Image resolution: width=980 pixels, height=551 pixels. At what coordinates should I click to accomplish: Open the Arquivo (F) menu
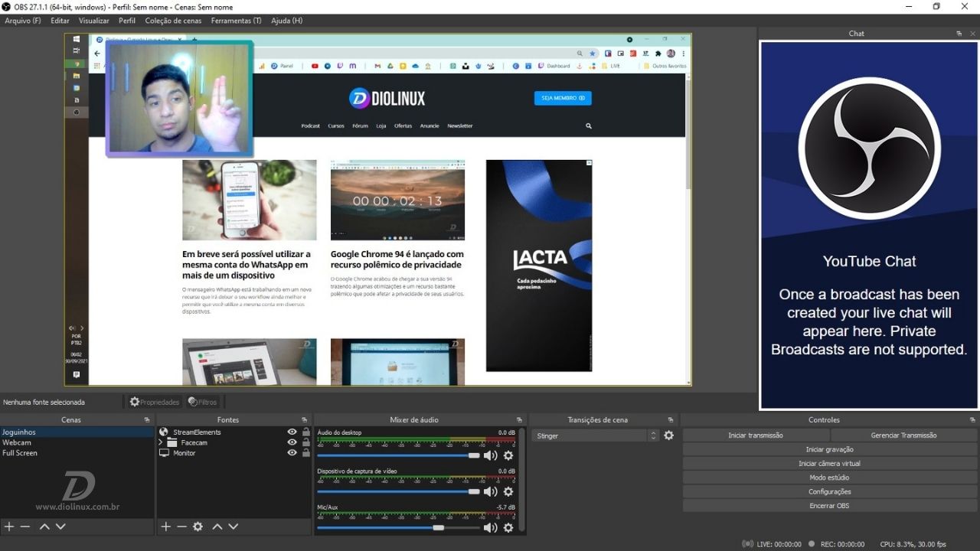pos(23,21)
